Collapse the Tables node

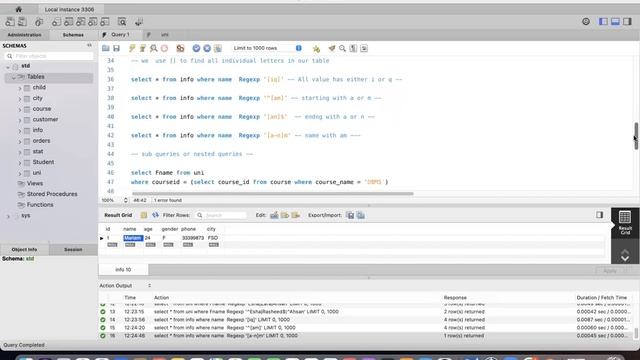13,77
